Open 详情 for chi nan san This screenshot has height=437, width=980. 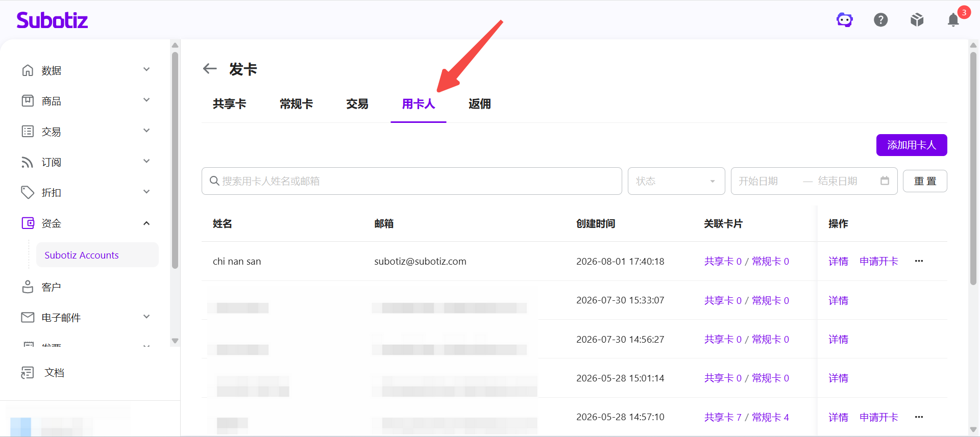tap(838, 262)
